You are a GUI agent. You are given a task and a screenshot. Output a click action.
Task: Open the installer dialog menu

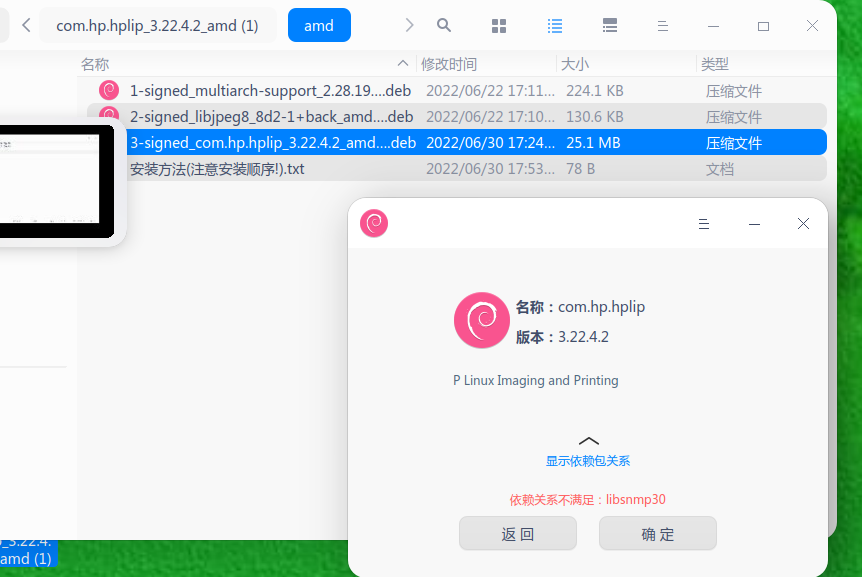pos(704,224)
